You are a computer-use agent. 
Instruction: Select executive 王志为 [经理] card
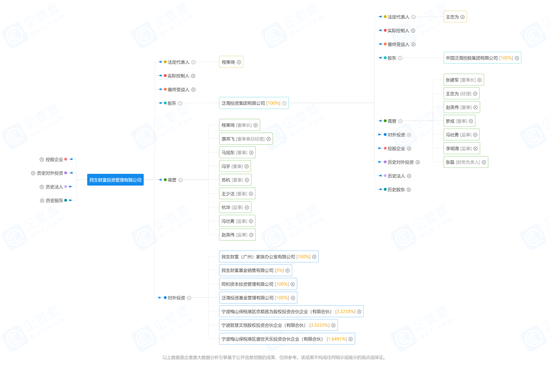(461, 94)
